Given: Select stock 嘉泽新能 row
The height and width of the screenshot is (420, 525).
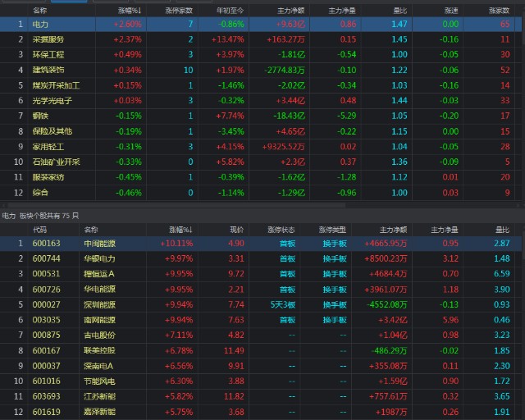Looking at the screenshot, I should pos(100,412).
